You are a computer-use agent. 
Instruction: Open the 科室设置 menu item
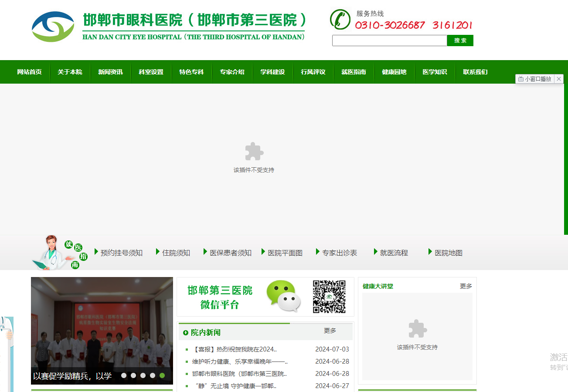[x=151, y=72]
